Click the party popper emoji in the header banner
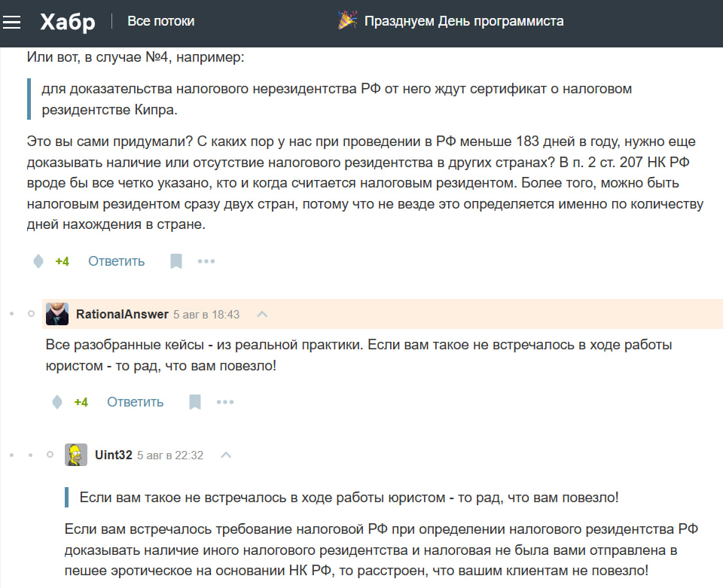Viewport: 723px width, 588px height. click(x=349, y=21)
